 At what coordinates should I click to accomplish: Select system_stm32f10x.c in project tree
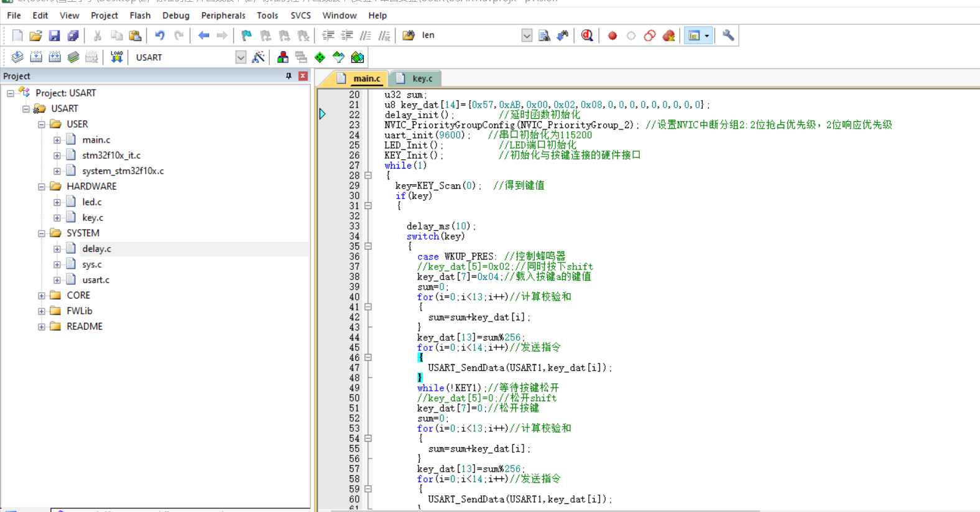[x=123, y=171]
